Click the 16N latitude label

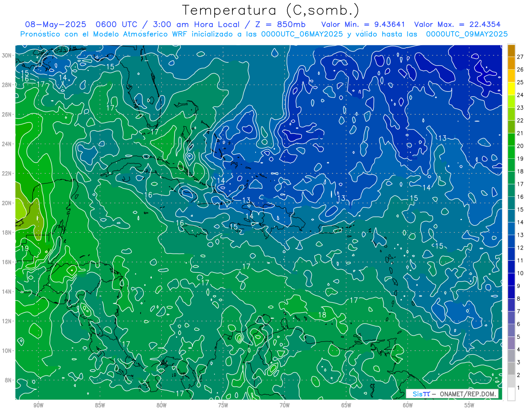[7, 262]
